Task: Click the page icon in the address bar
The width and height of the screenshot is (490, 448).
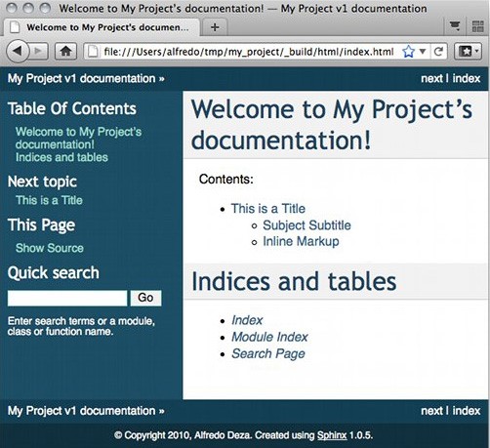Action: point(93,52)
